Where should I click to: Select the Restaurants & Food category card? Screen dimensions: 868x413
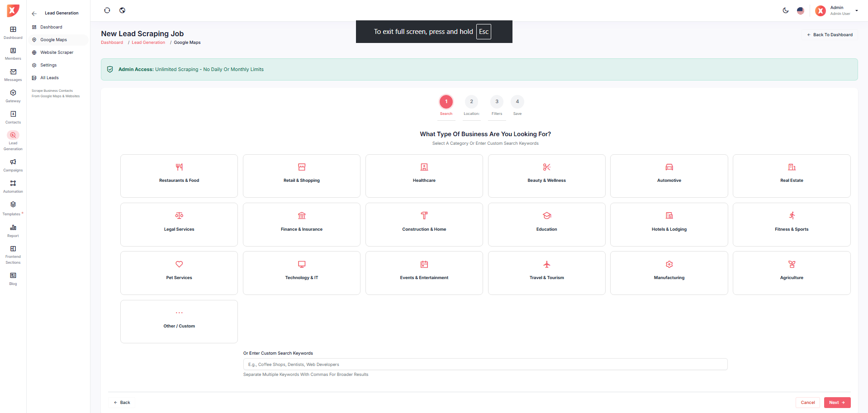tap(179, 176)
